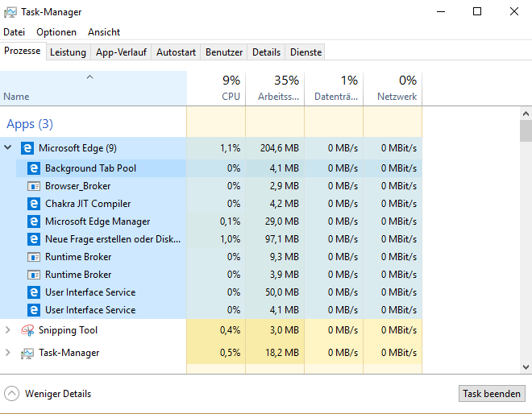Click icon of User Interface Service 4,1 MB

pos(34,310)
